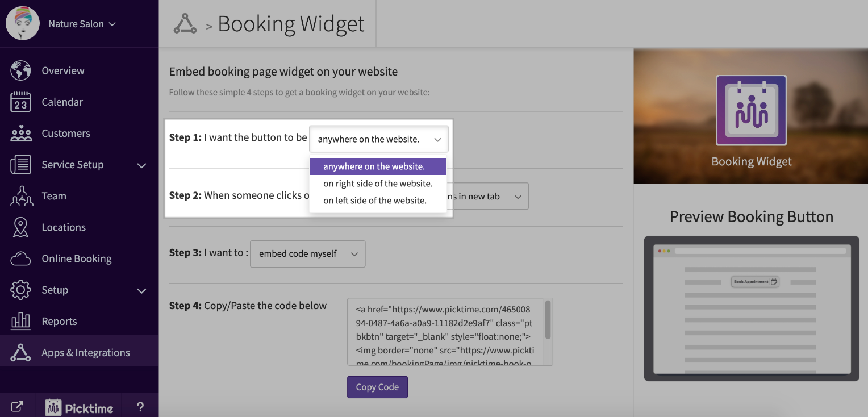Open the external link icon at bottom left
The image size is (868, 417).
point(18,407)
